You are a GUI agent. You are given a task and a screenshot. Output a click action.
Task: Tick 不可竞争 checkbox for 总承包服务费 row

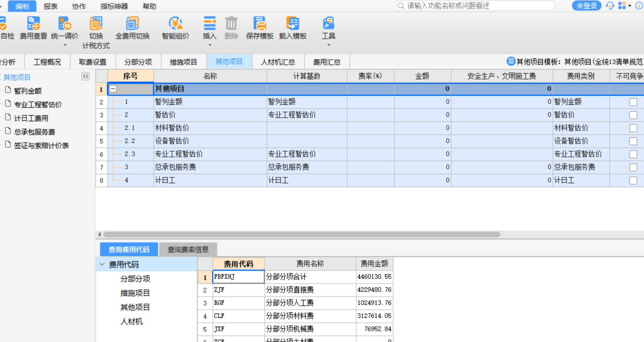point(633,167)
